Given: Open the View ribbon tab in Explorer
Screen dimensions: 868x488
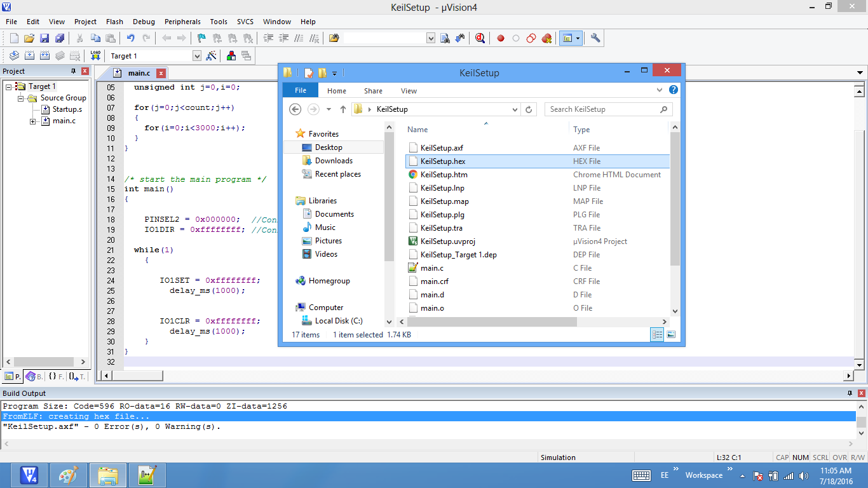Looking at the screenshot, I should click(409, 91).
